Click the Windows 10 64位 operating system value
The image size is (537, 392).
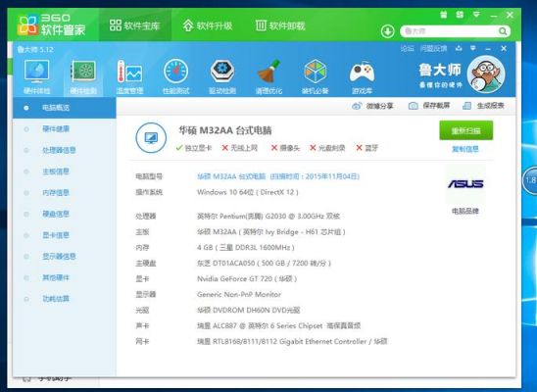point(248,192)
